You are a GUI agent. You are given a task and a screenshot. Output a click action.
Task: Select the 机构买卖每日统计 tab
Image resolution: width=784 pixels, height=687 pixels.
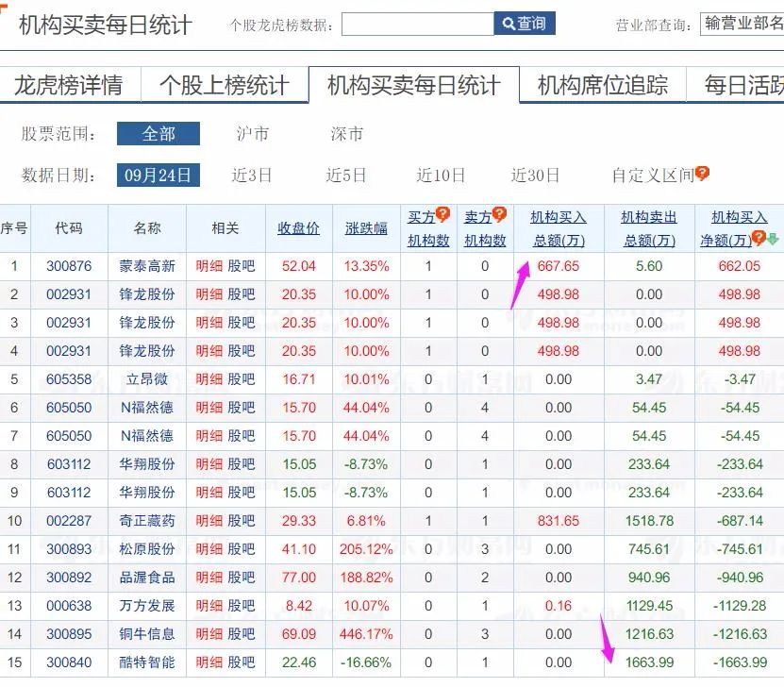(414, 85)
